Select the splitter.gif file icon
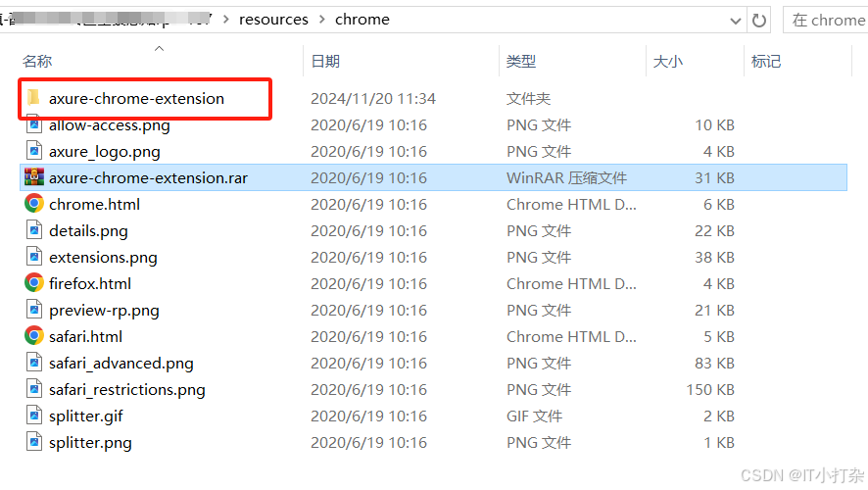This screenshot has width=868, height=490. click(x=34, y=416)
